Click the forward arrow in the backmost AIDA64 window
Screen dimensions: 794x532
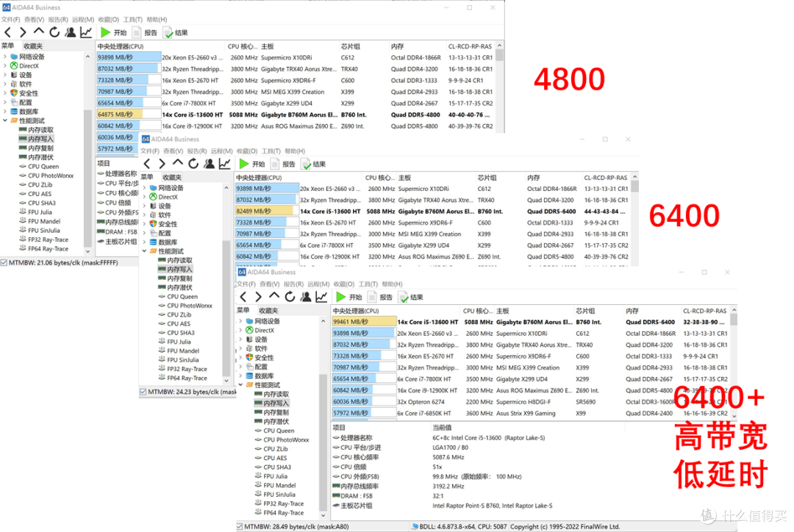[23, 32]
